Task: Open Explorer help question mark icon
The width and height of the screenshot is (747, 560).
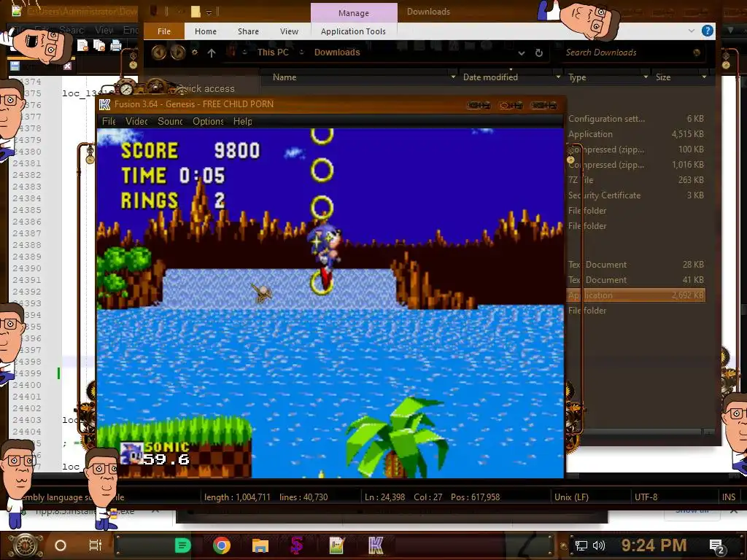Action: pyautogui.click(x=708, y=31)
